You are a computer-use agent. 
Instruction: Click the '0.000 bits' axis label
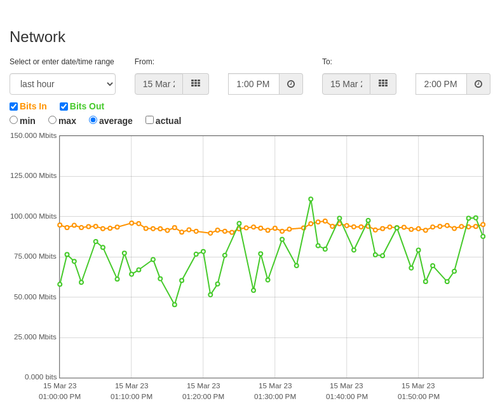coord(41,377)
